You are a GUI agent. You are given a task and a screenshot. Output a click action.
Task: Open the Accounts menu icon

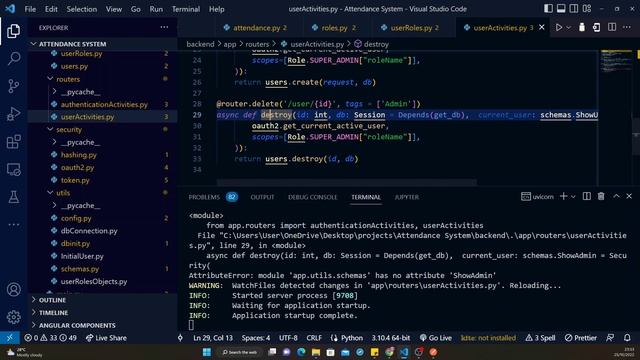[13, 289]
